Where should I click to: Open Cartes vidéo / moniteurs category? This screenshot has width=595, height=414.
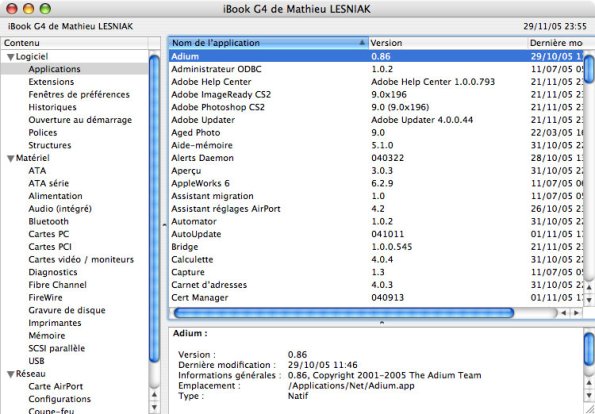click(x=81, y=260)
